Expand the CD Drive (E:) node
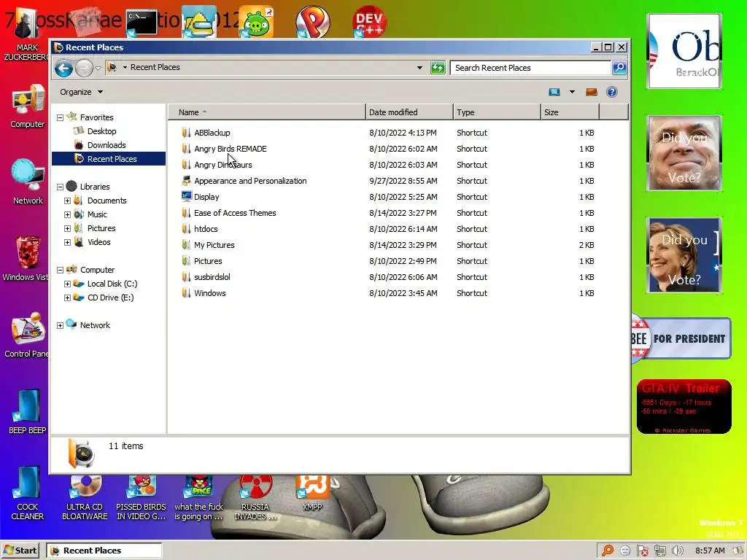747x560 pixels. [67, 297]
